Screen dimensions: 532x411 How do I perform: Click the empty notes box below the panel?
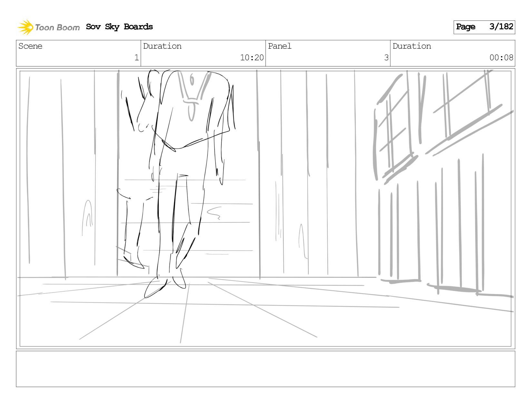pos(266,369)
